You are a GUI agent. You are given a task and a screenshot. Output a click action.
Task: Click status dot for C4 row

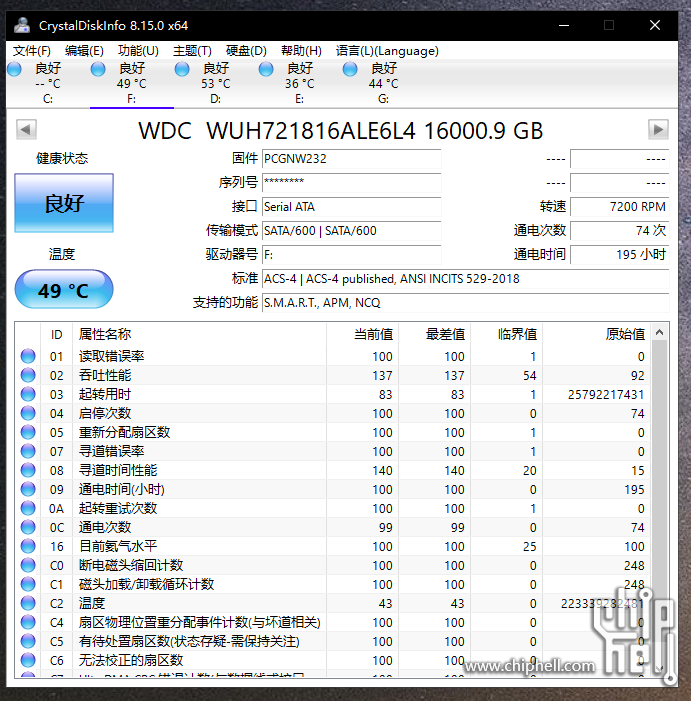tap(28, 622)
